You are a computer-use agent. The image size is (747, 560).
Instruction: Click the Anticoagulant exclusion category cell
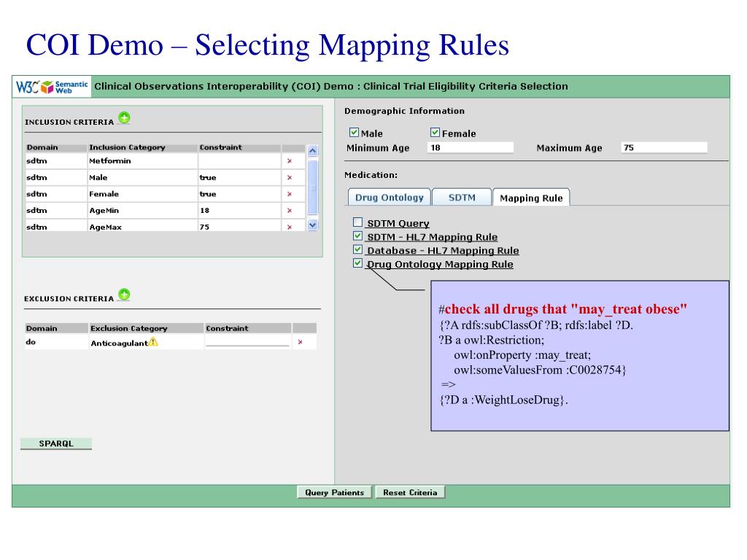pos(146,343)
